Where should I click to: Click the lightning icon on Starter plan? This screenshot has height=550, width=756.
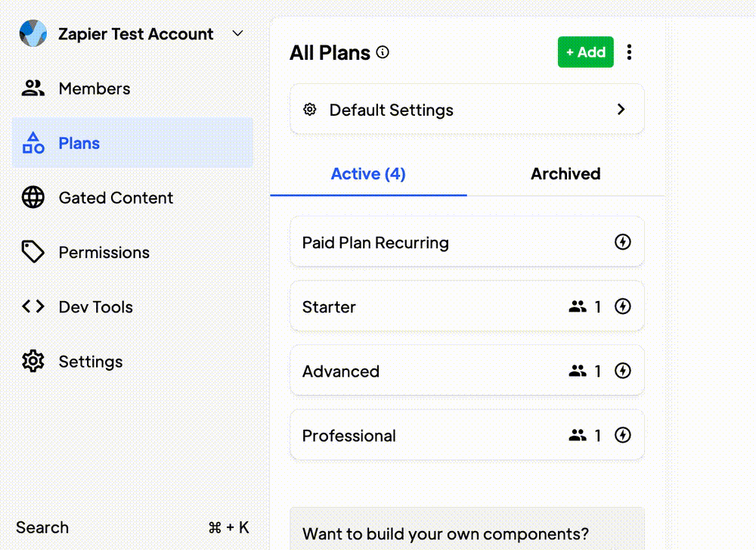pyautogui.click(x=622, y=307)
